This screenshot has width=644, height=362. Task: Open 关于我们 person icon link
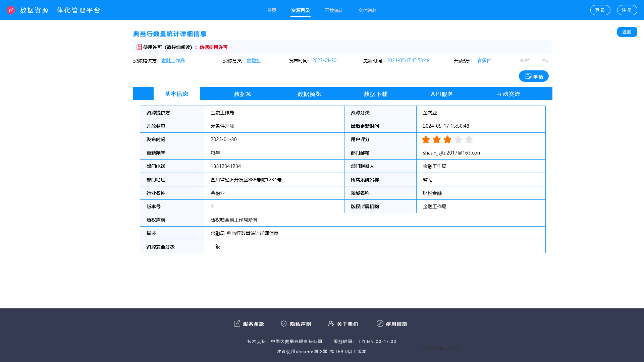click(331, 323)
